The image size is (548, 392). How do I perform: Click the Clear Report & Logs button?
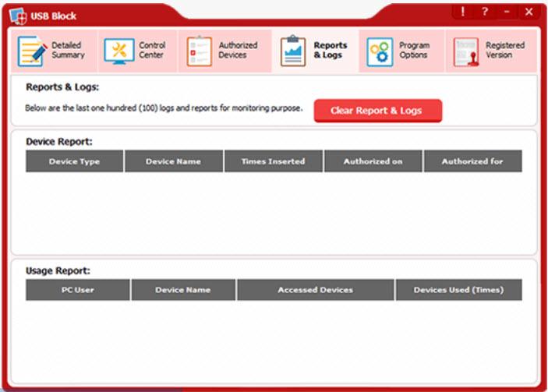[378, 111]
